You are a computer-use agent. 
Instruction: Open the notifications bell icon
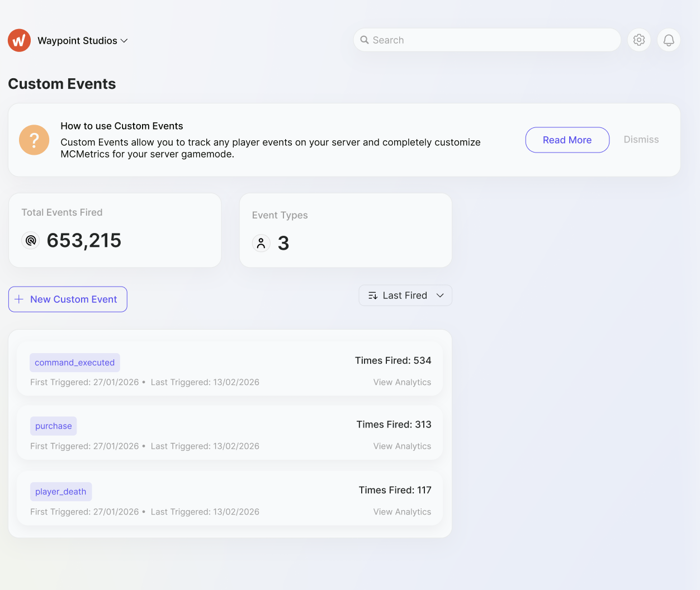pyautogui.click(x=669, y=40)
